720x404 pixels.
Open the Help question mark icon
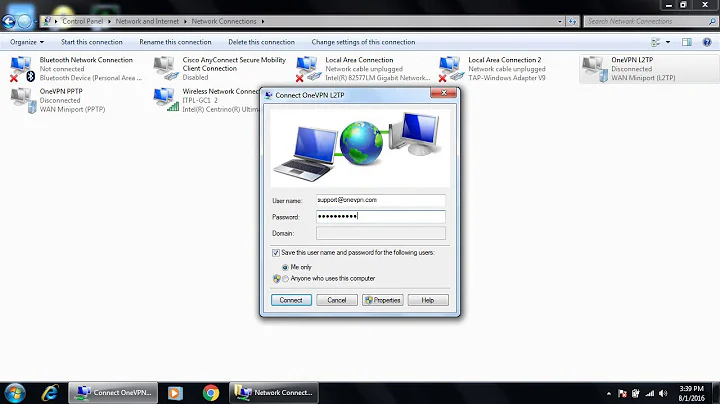click(707, 42)
